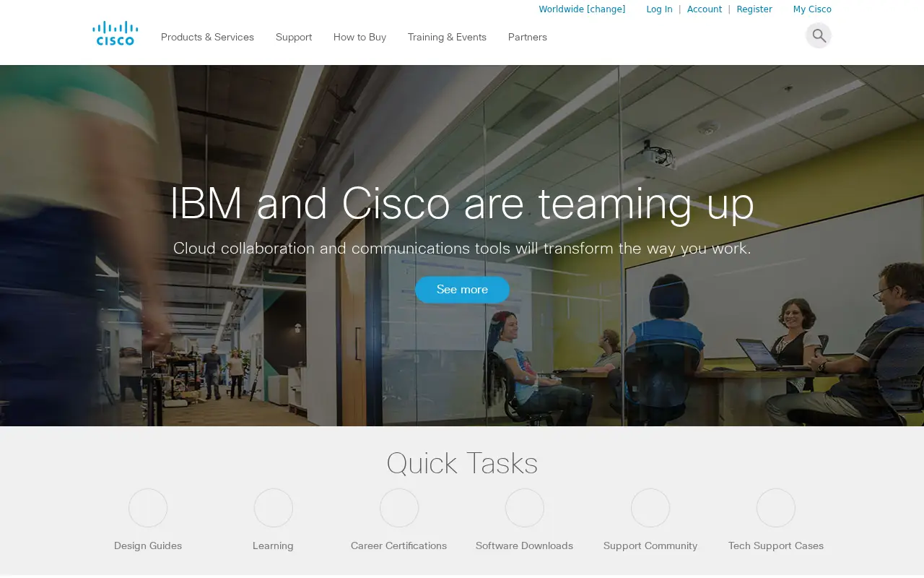Open the Tech Support Cases text link

776,545
